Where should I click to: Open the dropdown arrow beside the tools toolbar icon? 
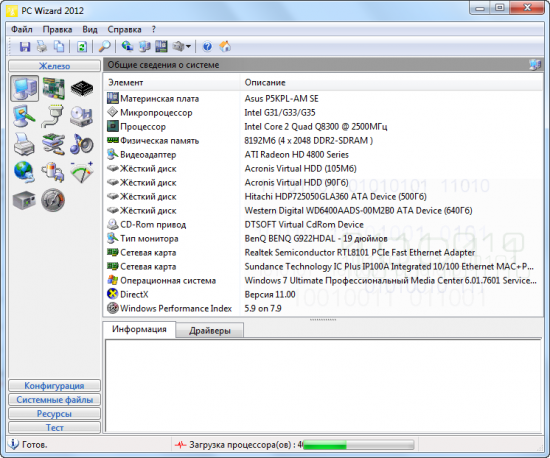pyautogui.click(x=188, y=46)
